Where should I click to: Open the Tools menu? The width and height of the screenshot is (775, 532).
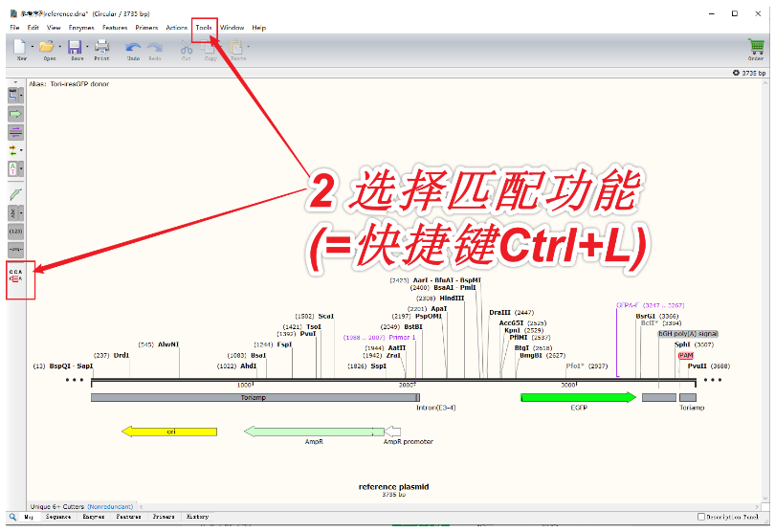pos(204,28)
